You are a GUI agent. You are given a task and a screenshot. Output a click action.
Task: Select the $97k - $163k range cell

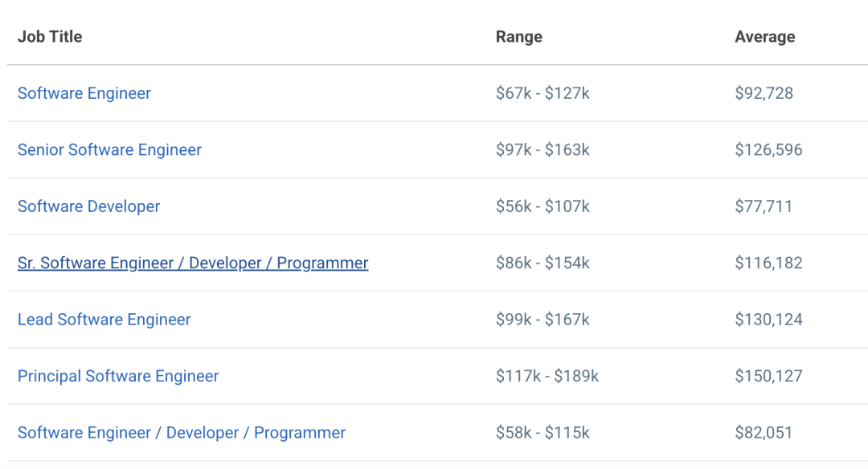click(542, 150)
